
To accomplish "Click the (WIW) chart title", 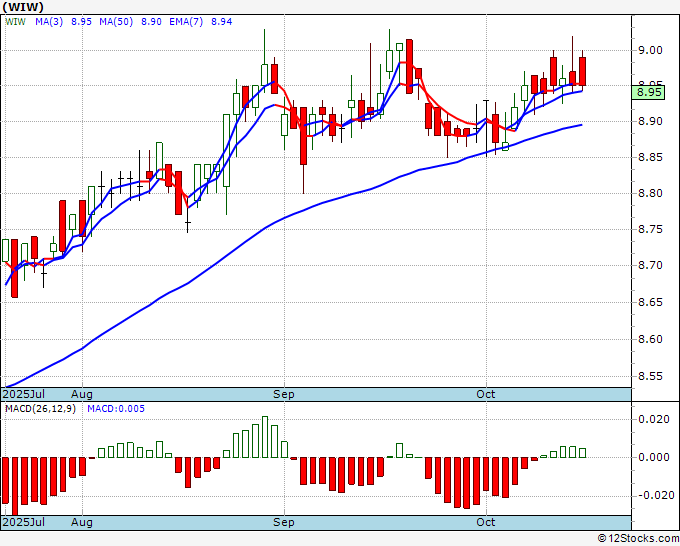I will (23, 7).
